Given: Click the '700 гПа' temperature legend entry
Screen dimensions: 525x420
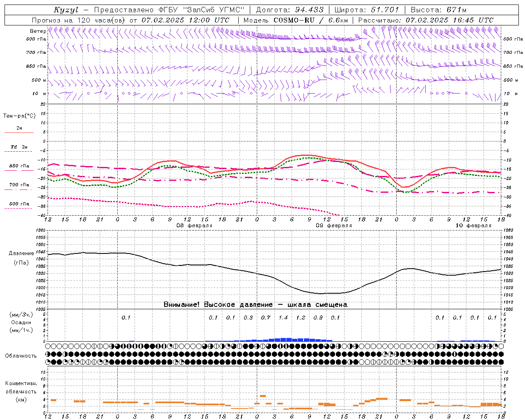Looking at the screenshot, I should 19,185.
